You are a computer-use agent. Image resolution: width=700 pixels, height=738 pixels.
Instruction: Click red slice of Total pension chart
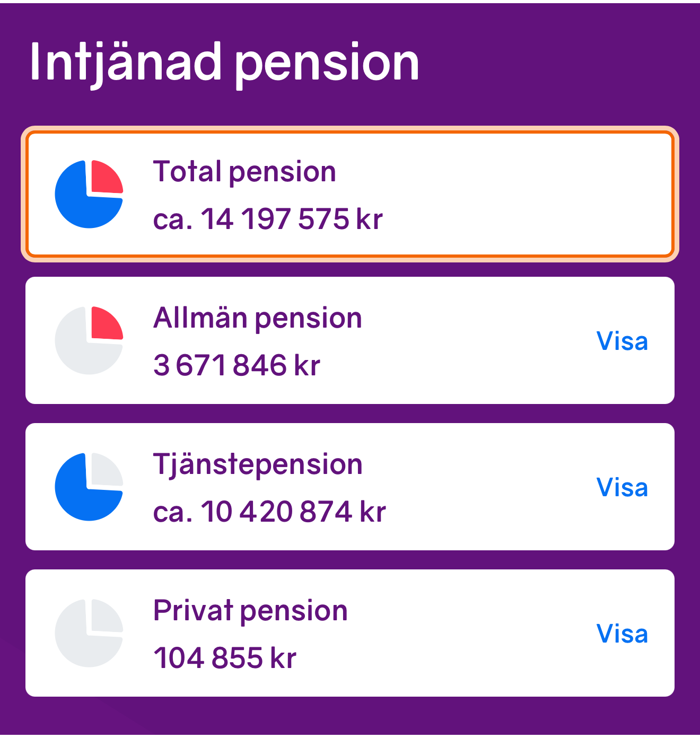click(x=105, y=178)
